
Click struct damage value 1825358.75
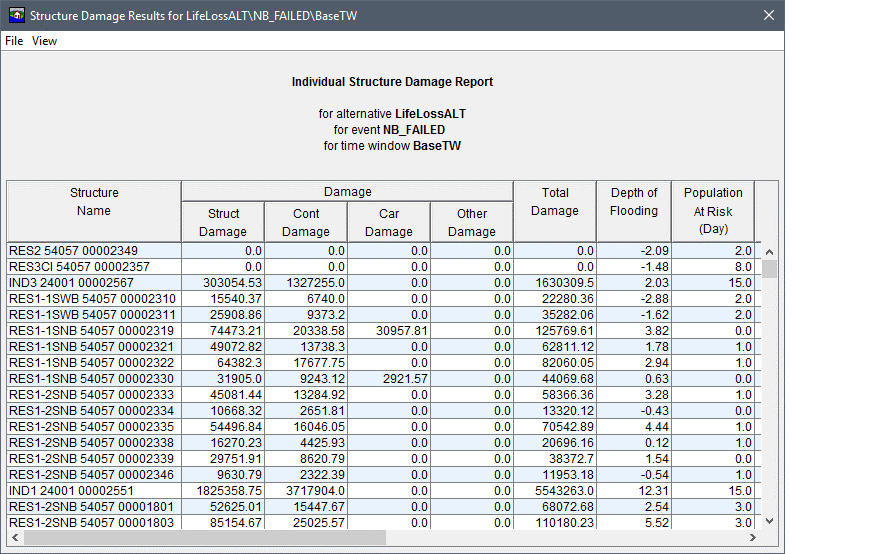point(229,491)
